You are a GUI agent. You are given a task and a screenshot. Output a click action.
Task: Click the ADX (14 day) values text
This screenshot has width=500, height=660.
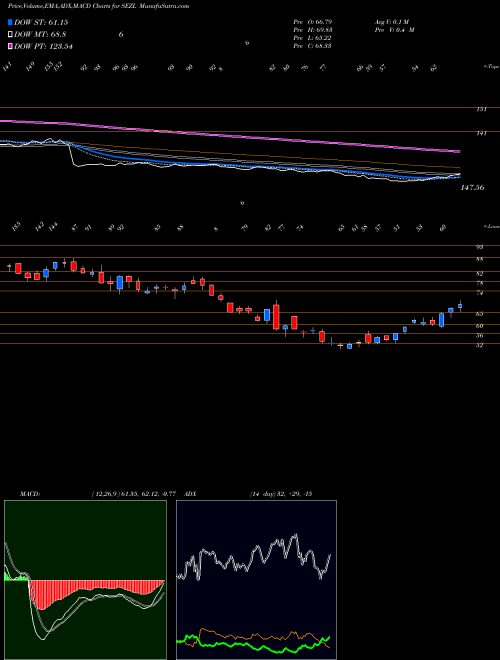[x=281, y=494]
